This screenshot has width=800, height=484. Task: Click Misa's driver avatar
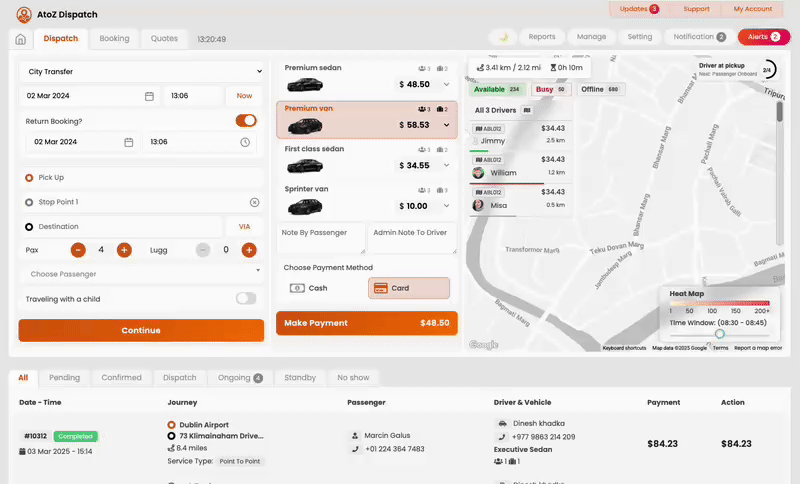point(478,205)
